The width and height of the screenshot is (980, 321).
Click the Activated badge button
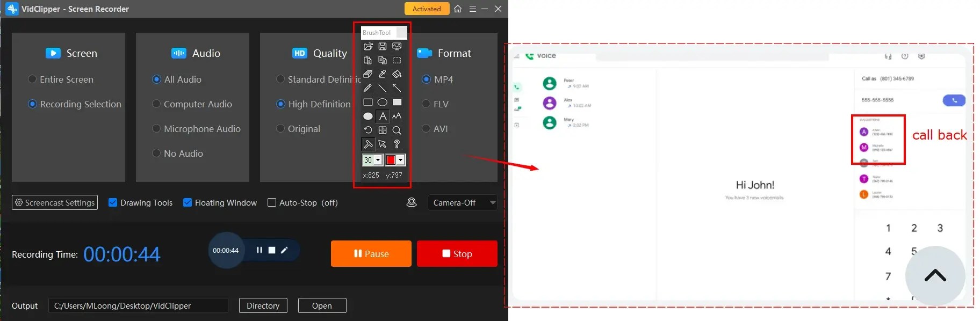coord(427,9)
